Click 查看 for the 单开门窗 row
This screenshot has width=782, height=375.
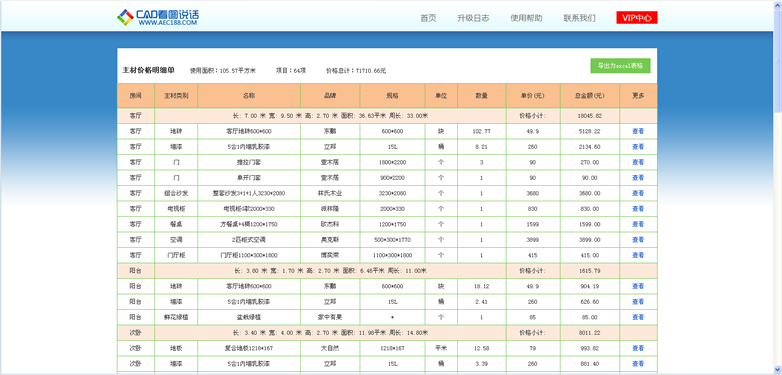tap(638, 178)
